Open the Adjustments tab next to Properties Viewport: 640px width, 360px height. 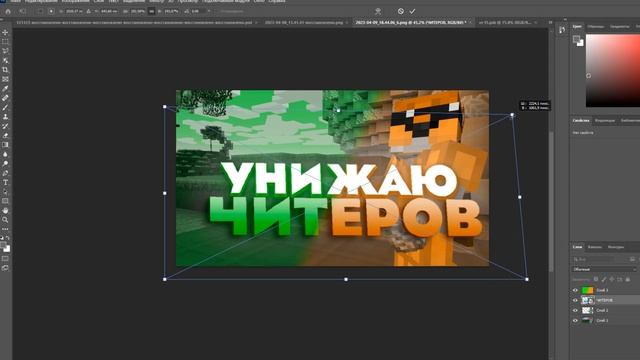pyautogui.click(x=604, y=120)
